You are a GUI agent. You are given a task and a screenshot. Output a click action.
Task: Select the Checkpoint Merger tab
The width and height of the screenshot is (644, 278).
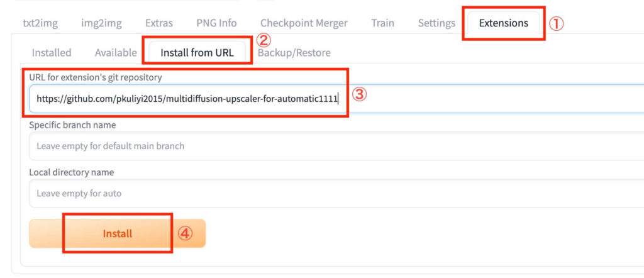304,23
